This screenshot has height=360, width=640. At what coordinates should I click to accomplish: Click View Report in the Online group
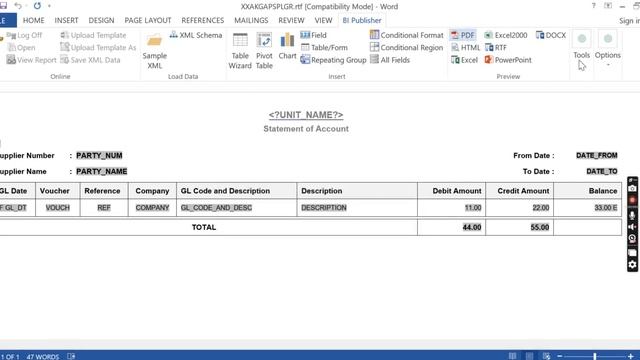point(31,60)
